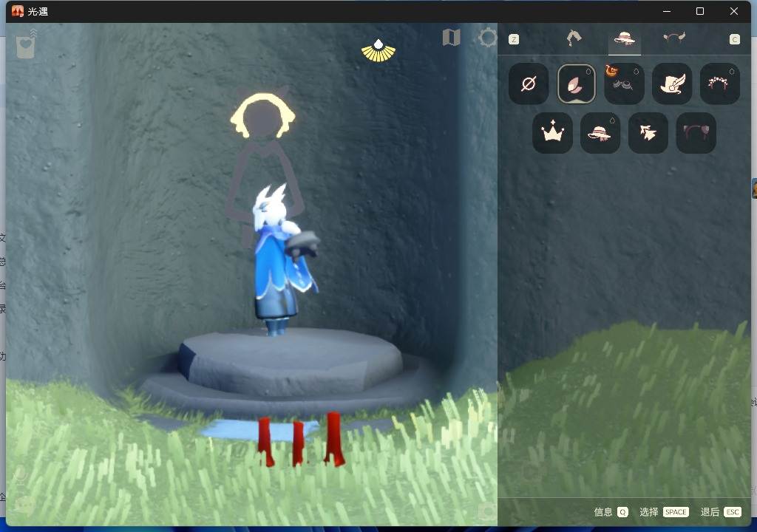
Task: Open the map icon
Action: [452, 37]
